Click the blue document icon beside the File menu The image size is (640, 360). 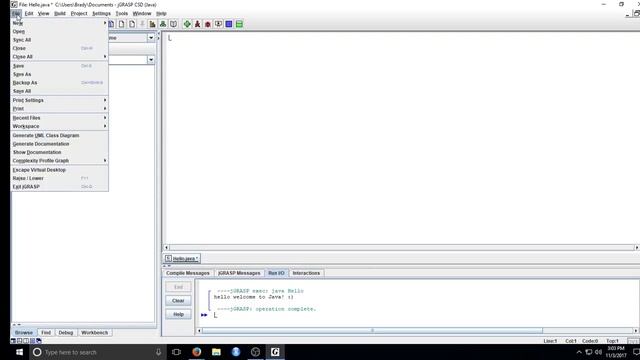tap(111, 24)
